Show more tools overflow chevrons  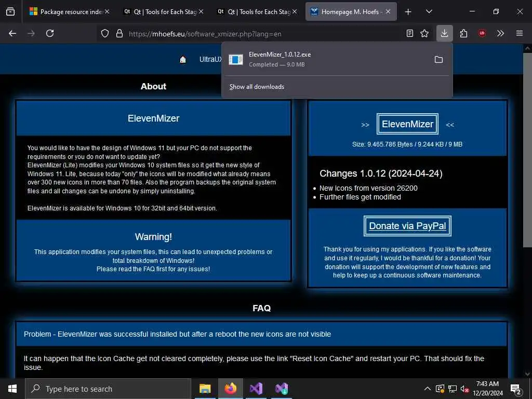point(500,33)
